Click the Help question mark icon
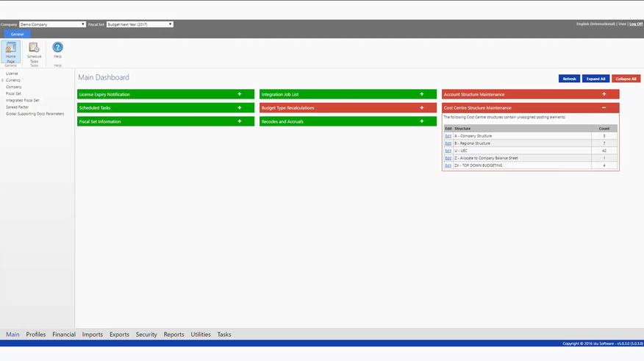 click(x=57, y=49)
